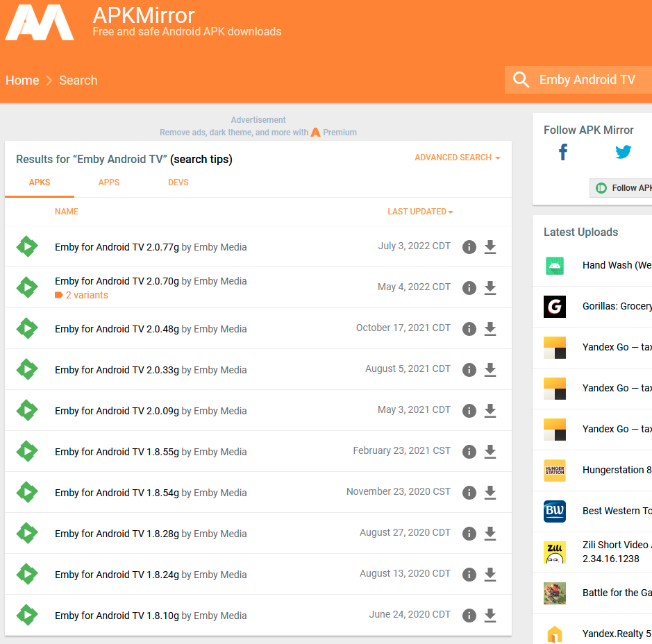This screenshot has width=652, height=644.
Task: Open info for Emby 2.0.77g
Action: click(469, 247)
